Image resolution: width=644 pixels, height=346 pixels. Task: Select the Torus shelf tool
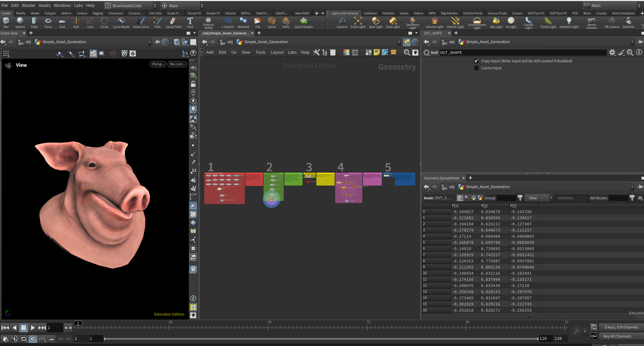click(x=48, y=23)
